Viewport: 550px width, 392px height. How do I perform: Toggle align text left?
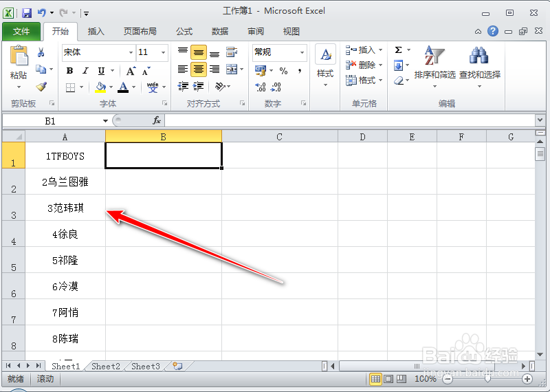(183, 69)
